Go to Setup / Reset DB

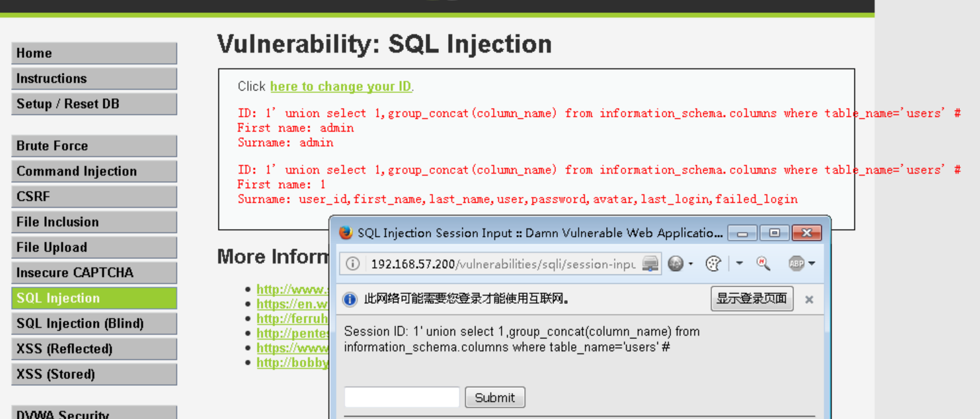(94, 104)
